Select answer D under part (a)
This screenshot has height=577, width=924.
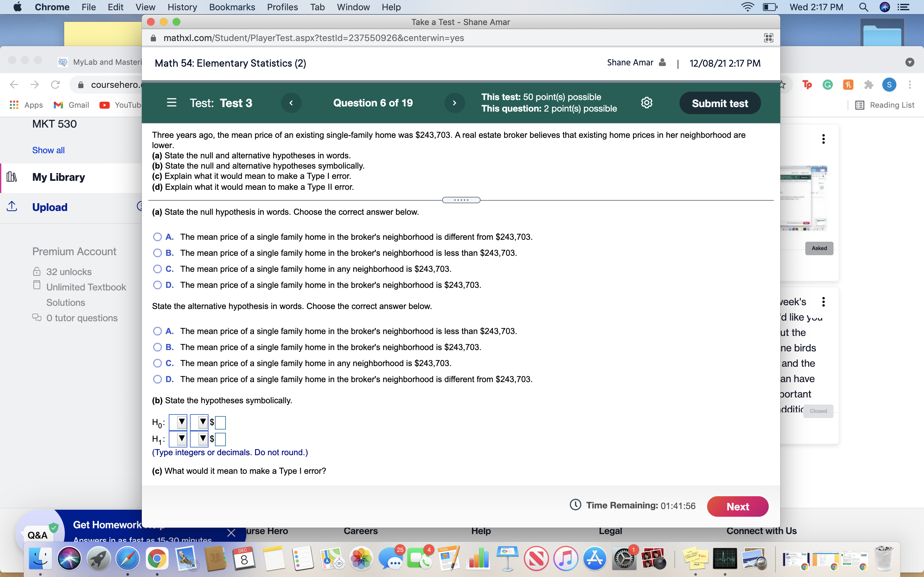pyautogui.click(x=157, y=285)
